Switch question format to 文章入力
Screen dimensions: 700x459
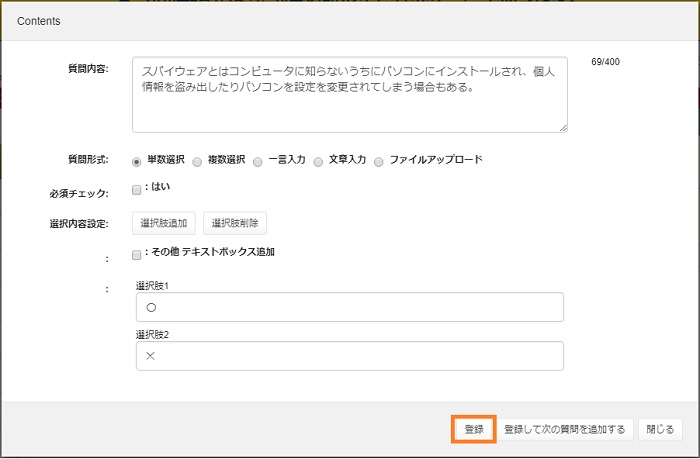319,160
